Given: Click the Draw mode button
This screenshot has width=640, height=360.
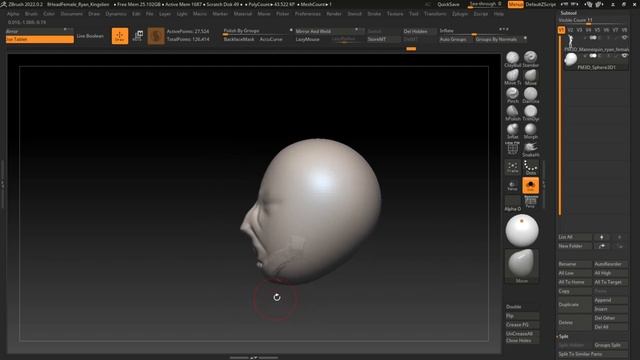Looking at the screenshot, I should (120, 36).
